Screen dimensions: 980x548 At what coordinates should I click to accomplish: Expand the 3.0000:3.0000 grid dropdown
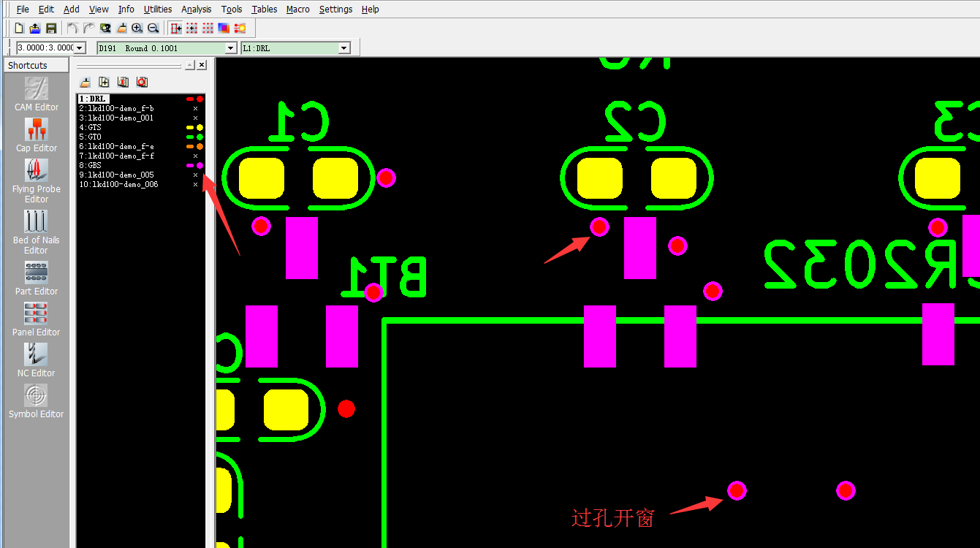pyautogui.click(x=80, y=48)
